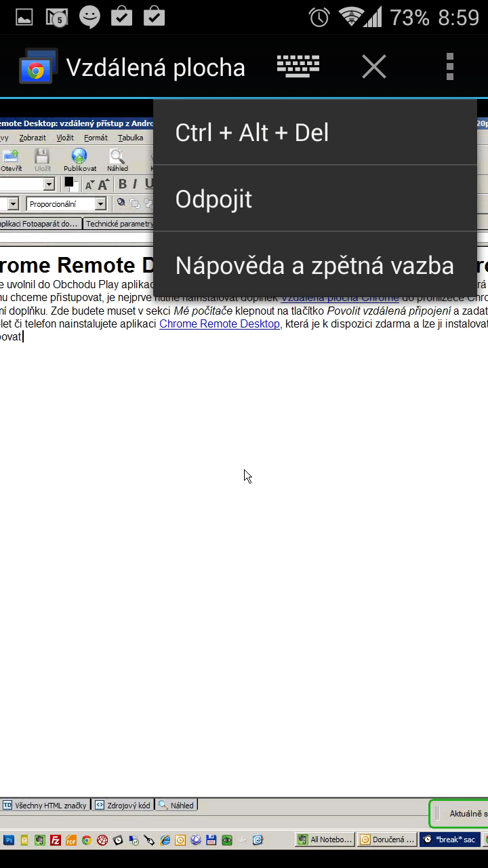Click the FileZilla icon in taskbar

[x=56, y=840]
